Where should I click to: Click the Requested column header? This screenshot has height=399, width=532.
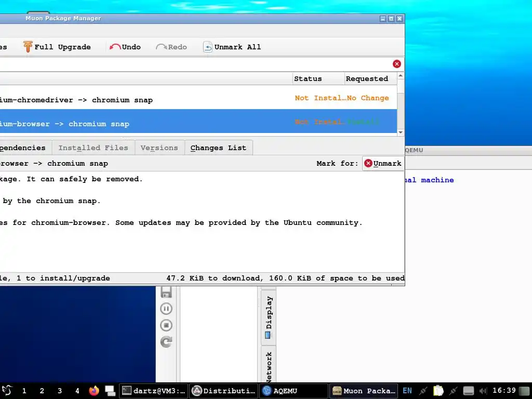point(370,78)
